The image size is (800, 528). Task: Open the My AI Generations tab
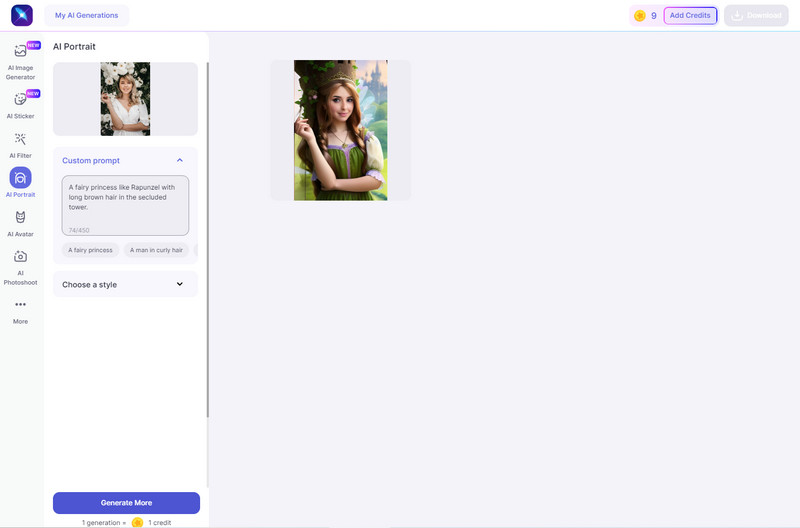(x=86, y=15)
